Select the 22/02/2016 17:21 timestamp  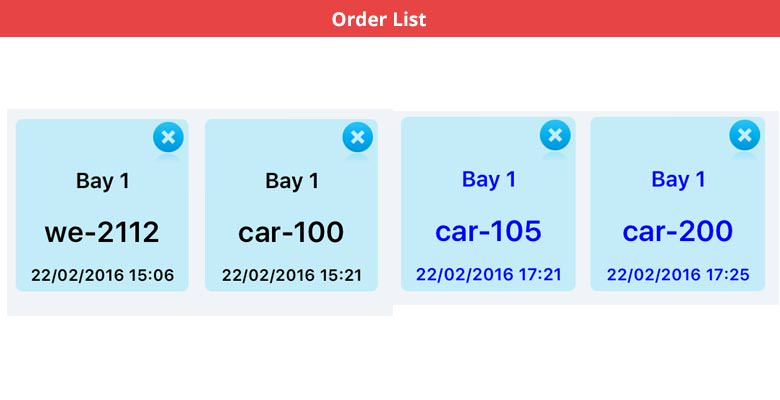coord(488,274)
